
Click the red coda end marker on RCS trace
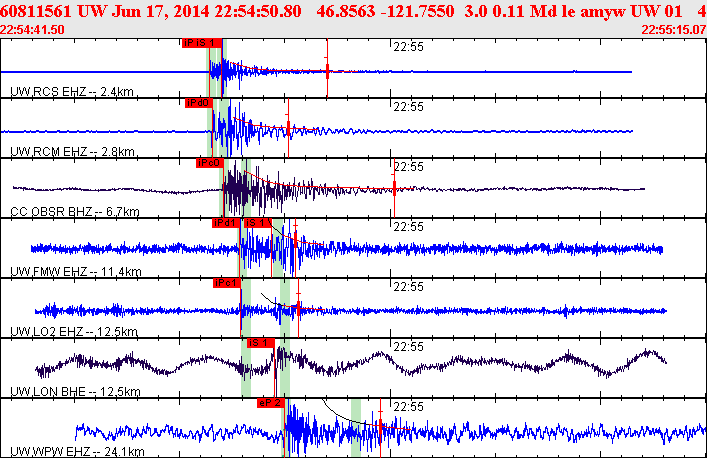328,70
